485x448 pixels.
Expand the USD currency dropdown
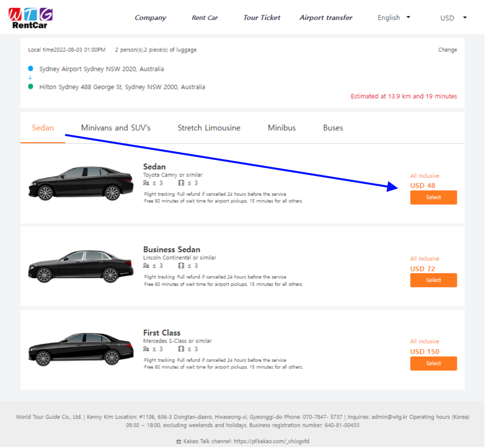click(x=453, y=18)
